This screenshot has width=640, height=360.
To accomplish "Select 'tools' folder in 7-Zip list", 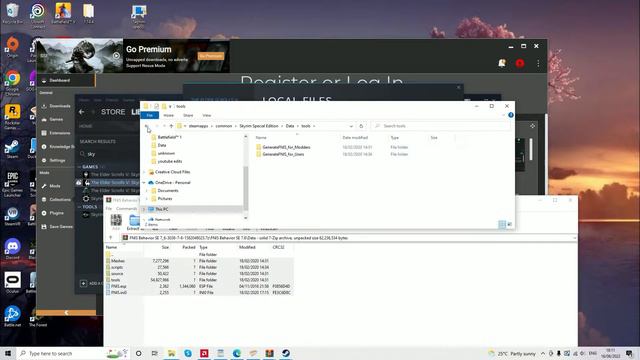I will point(113,280).
